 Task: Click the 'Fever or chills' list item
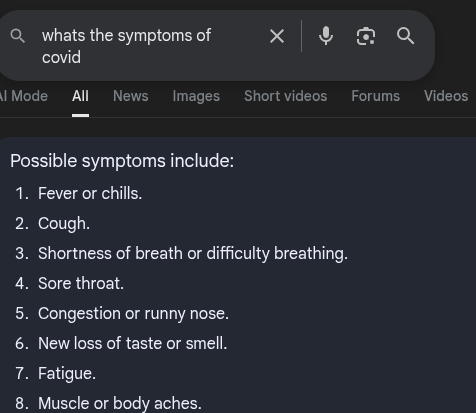click(90, 193)
